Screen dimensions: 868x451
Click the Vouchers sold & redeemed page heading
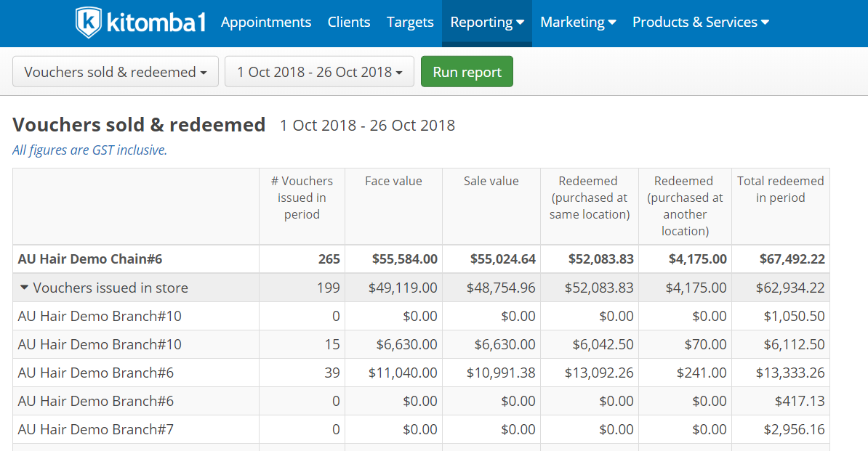pos(139,125)
